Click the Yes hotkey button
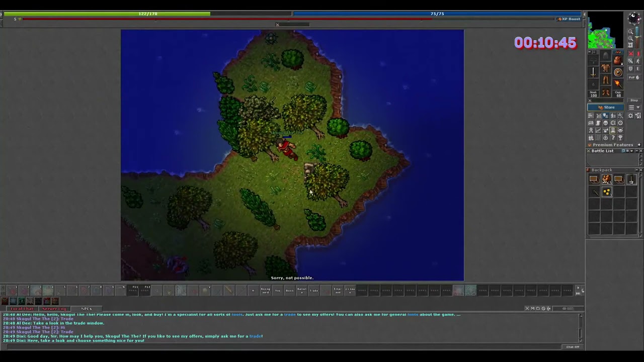 [278, 290]
